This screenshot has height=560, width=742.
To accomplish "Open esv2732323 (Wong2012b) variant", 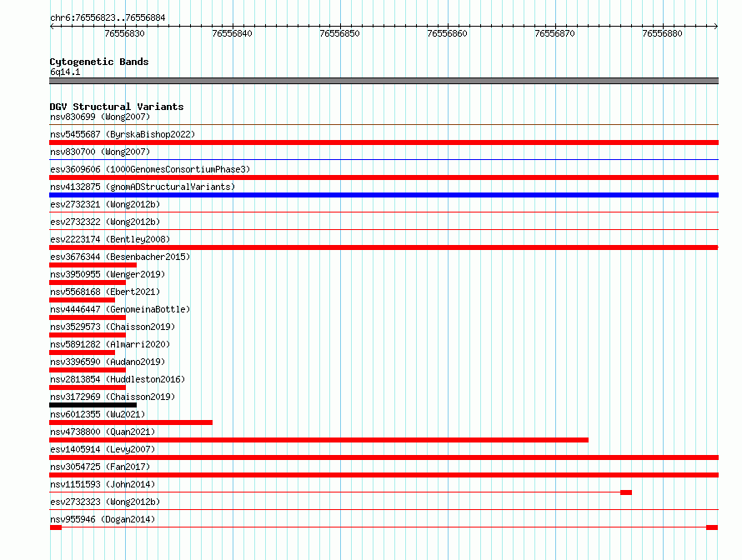I will (105, 502).
